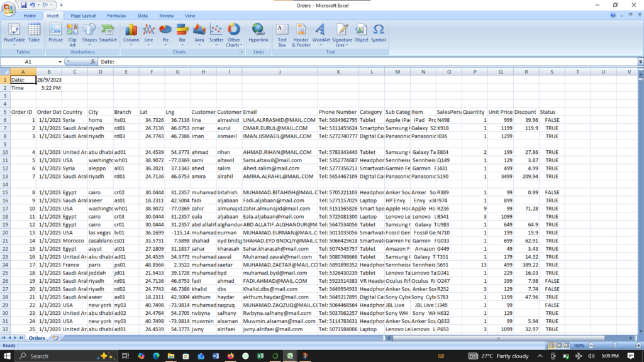Click email LINA.ALRRASHID@MAIL.COM cell

click(x=280, y=120)
